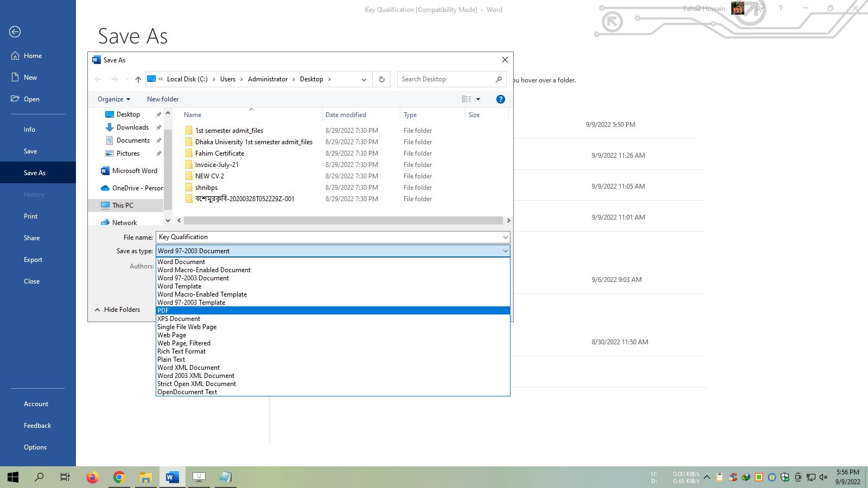This screenshot has width=868, height=488.
Task: Select the NEW CV 2 folder
Action: tap(209, 176)
